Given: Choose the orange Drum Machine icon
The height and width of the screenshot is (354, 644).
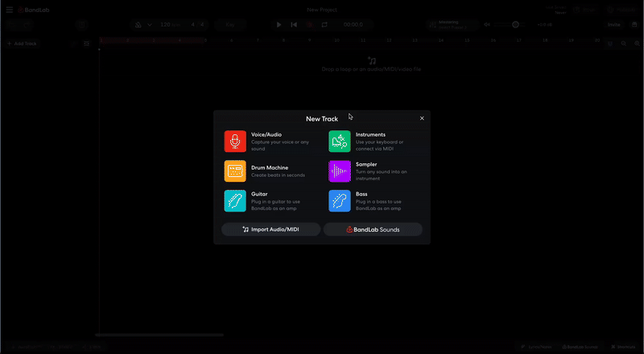Looking at the screenshot, I should (235, 171).
